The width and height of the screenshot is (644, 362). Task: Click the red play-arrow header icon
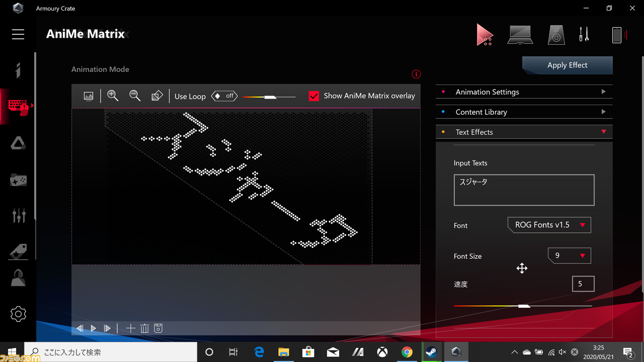coord(485,35)
